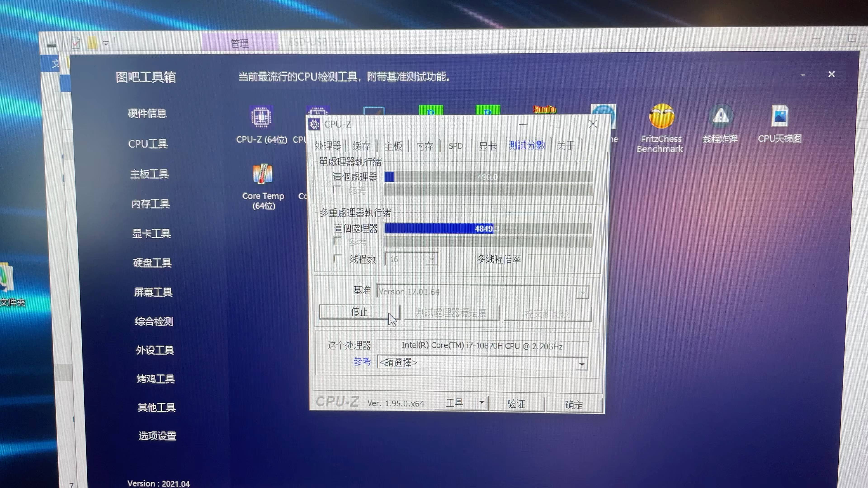Click the 管理 tab in Explorer window
868x488 pixels.
click(x=240, y=43)
